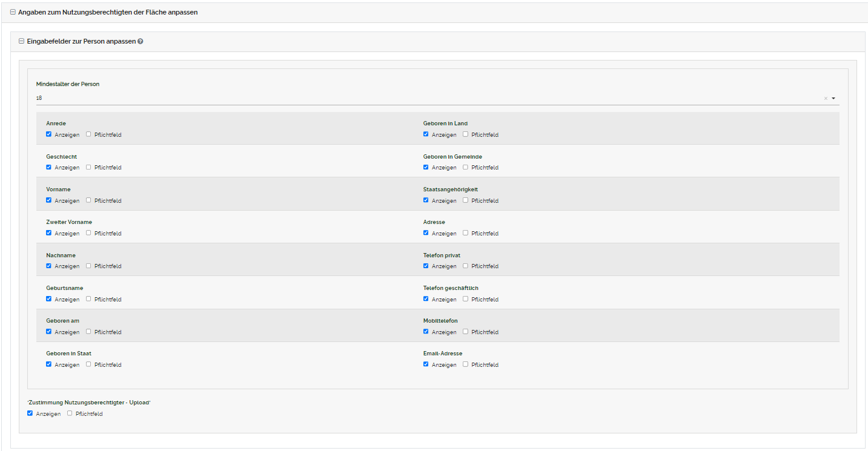Open the Mindestalter der Person dropdown arrow
This screenshot has width=868, height=451.
coord(833,98)
